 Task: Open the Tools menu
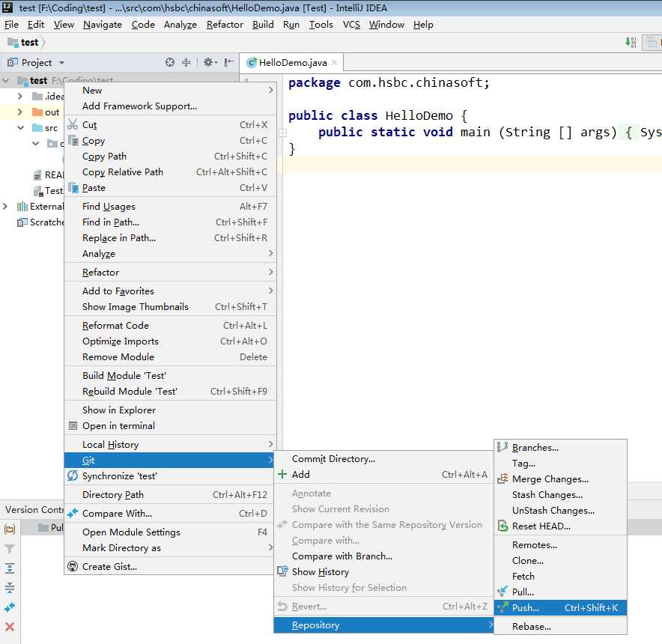tap(321, 25)
